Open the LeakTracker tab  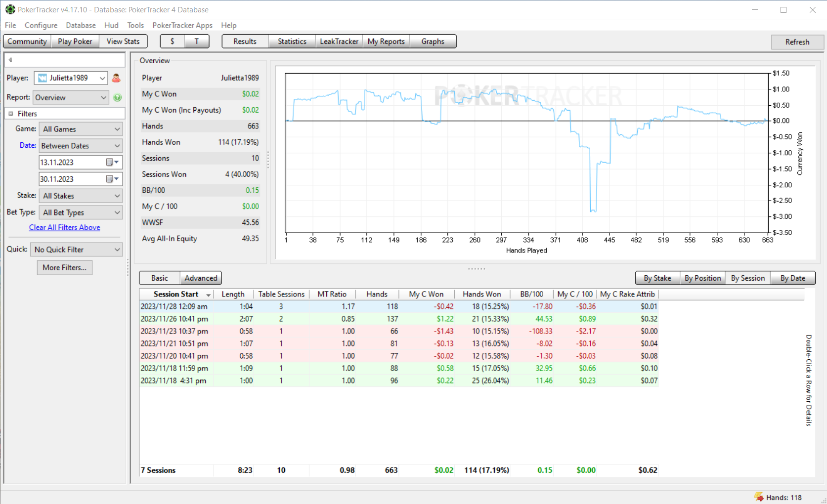tap(339, 42)
